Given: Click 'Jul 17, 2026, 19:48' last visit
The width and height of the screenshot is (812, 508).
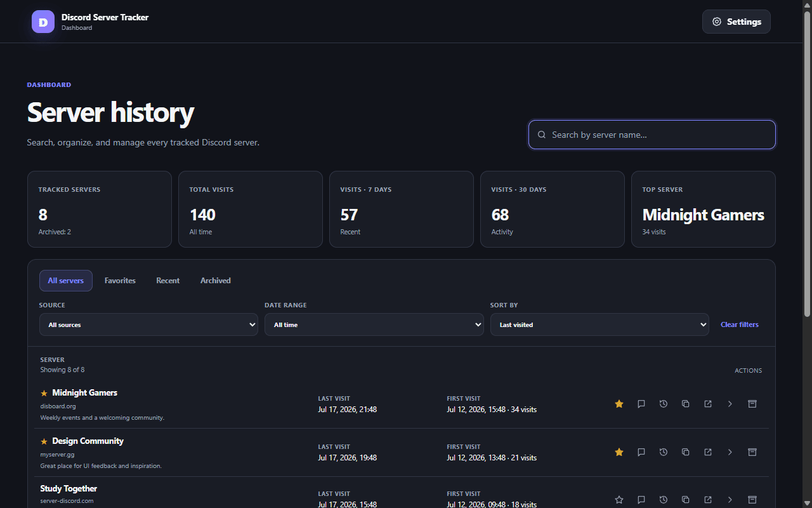Looking at the screenshot, I should (x=347, y=458).
